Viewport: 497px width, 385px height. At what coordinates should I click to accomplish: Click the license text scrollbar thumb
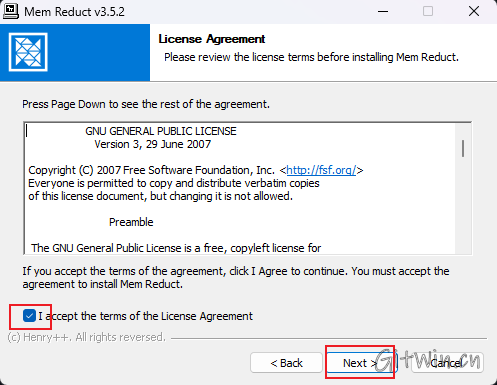point(463,148)
